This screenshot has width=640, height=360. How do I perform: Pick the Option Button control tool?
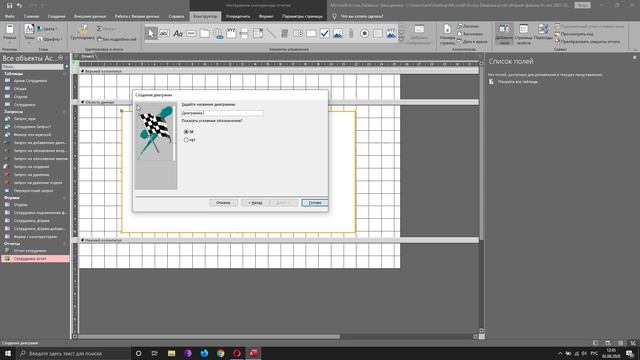pos(364,33)
